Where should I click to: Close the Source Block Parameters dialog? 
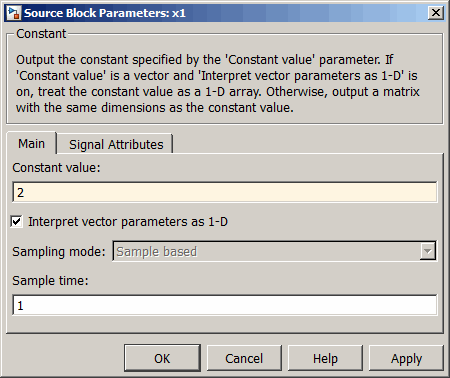point(435,13)
